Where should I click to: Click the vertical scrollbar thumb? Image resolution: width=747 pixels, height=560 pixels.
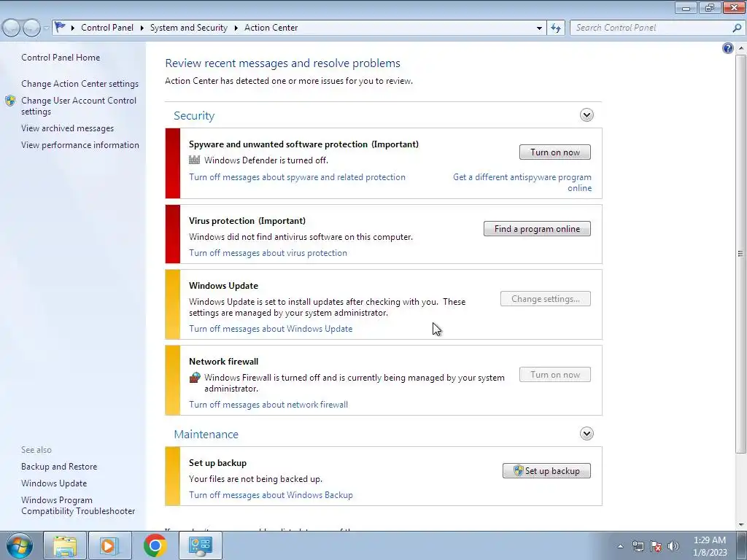[x=740, y=253]
